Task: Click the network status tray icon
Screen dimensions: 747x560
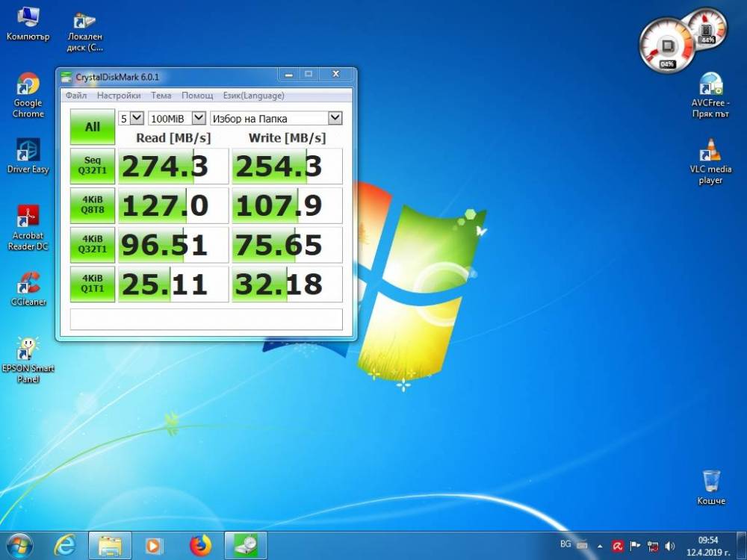Action: (653, 547)
